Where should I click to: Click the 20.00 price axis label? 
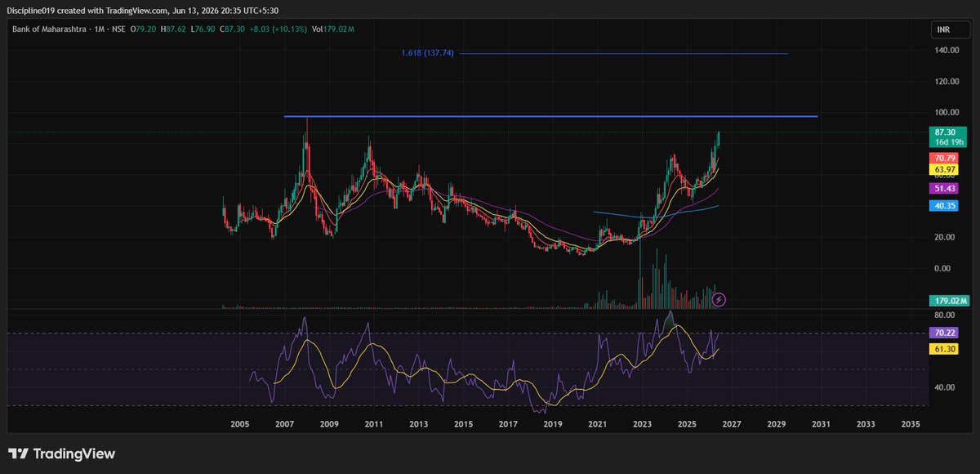947,237
